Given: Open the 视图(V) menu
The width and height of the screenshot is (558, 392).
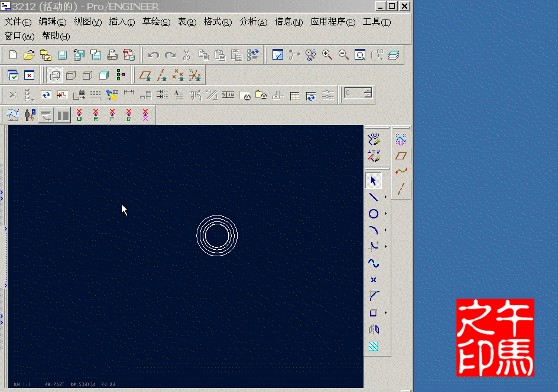Looking at the screenshot, I should pyautogui.click(x=87, y=22).
